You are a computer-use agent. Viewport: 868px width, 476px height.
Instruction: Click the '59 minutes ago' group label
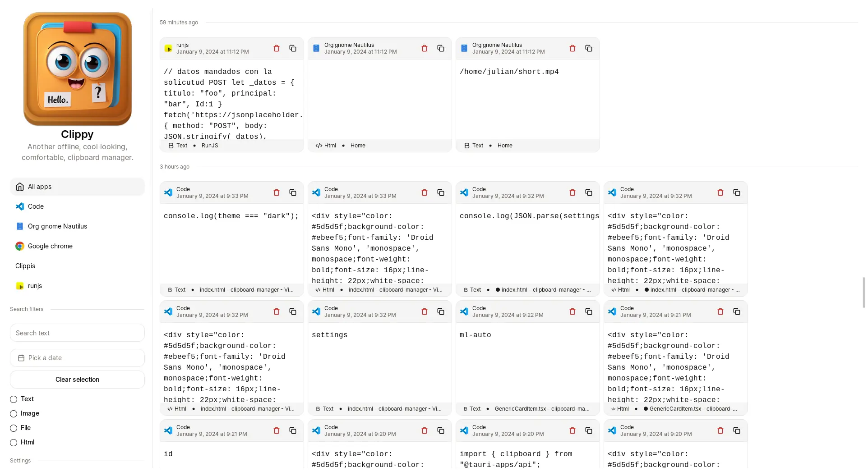pos(179,23)
